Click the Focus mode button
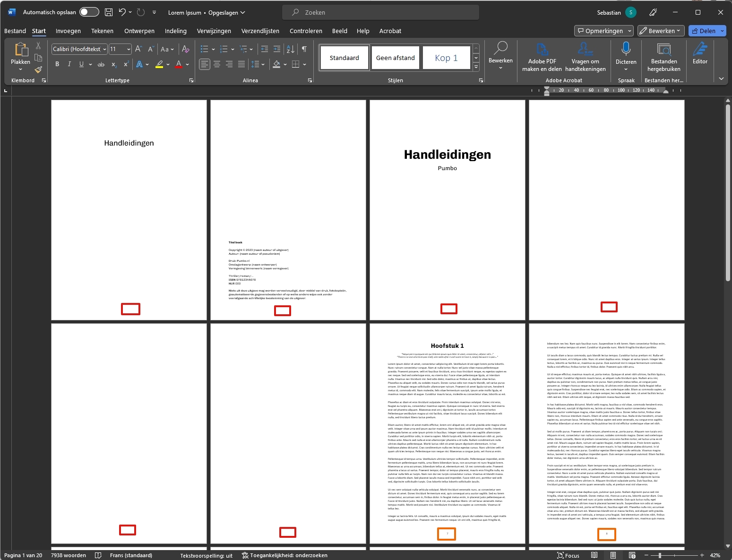 (568, 555)
